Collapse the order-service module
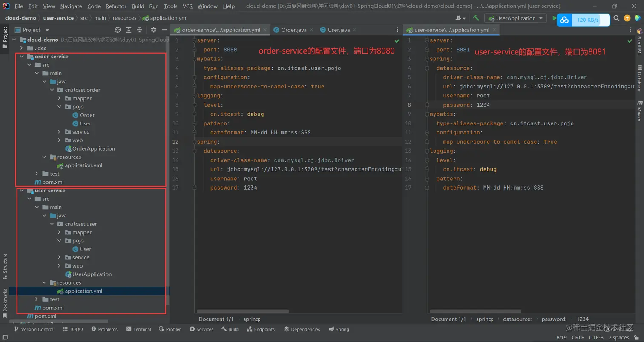The image size is (644, 342). pos(22,57)
